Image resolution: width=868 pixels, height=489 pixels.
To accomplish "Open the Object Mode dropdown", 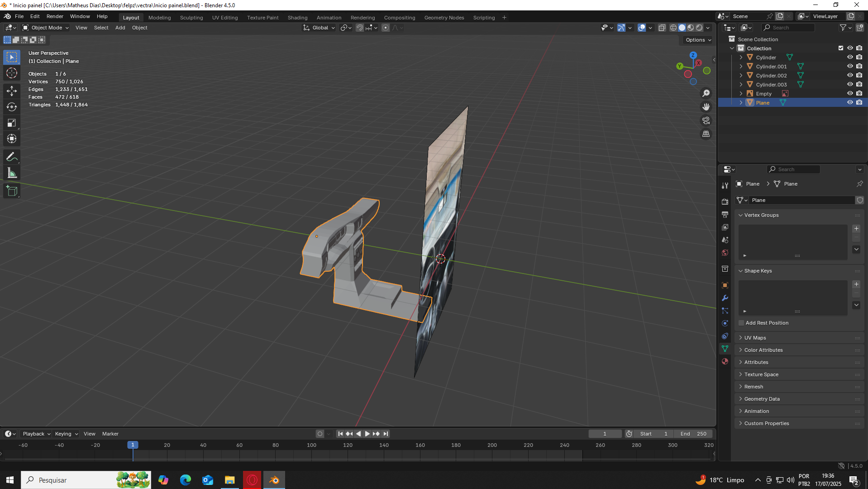I will pos(46,28).
